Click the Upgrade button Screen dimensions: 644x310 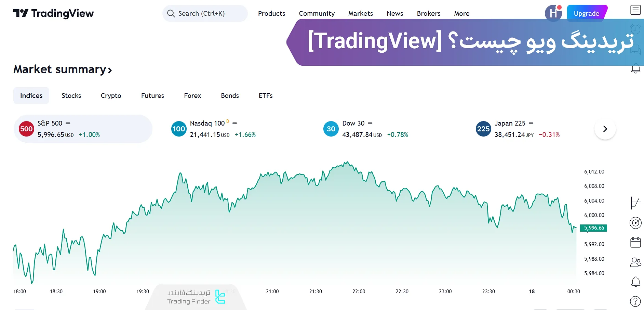pos(587,13)
